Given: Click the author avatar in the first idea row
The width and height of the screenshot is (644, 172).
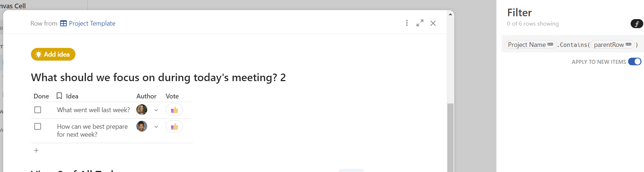Looking at the screenshot, I should (x=142, y=110).
